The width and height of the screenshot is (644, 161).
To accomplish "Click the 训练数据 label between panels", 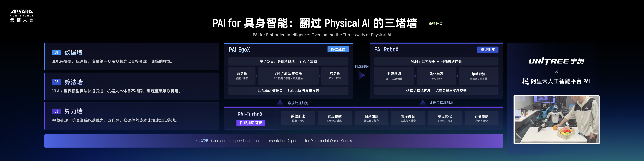I will pyautogui.click(x=361, y=67).
